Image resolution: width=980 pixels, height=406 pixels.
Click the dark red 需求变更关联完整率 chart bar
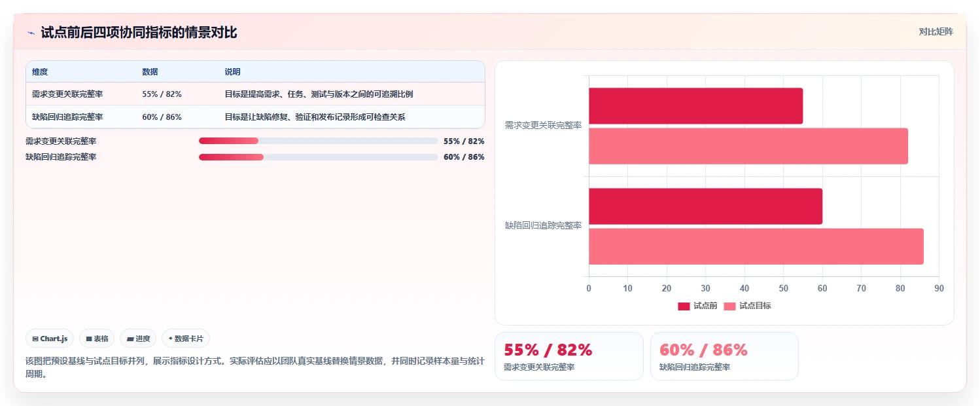tap(695, 106)
